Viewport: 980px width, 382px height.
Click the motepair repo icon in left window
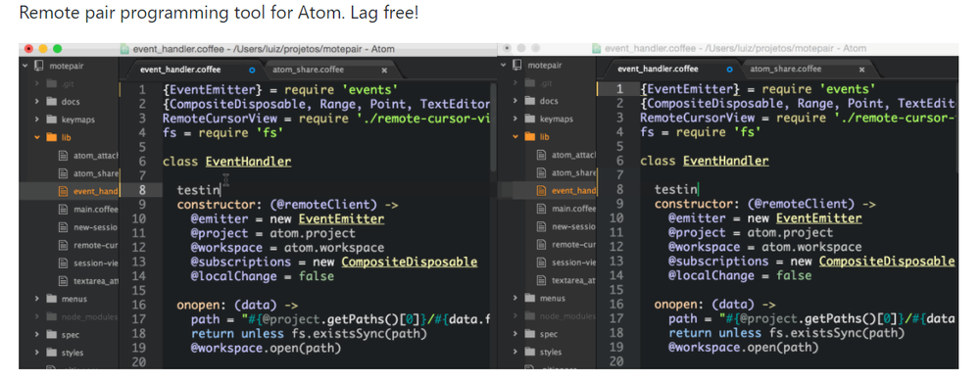tap(39, 65)
